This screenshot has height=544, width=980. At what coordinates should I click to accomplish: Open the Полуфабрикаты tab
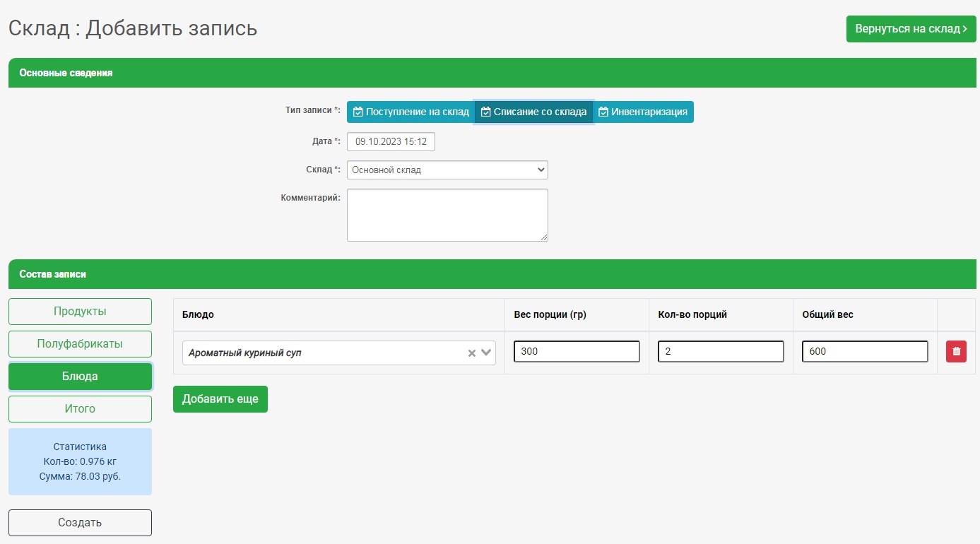80,344
